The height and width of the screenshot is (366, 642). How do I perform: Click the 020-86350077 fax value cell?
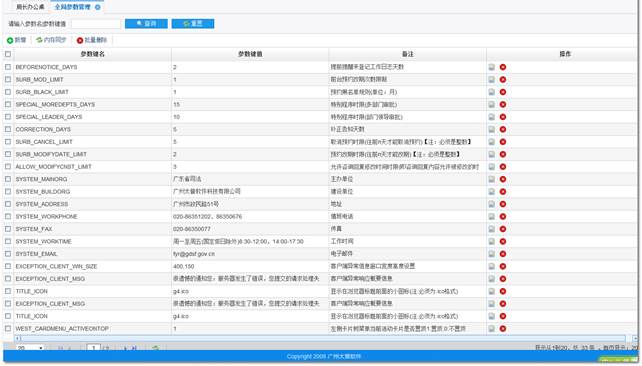(x=250, y=229)
